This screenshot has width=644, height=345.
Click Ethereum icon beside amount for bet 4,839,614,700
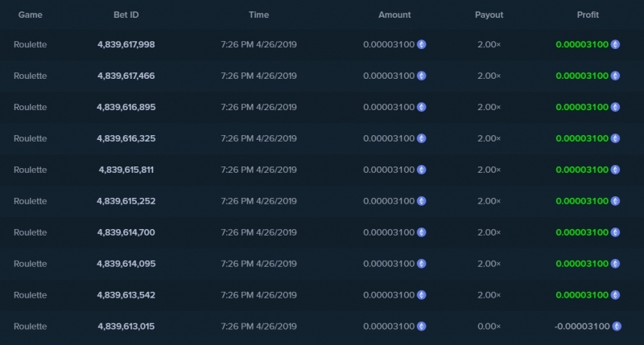coord(421,232)
